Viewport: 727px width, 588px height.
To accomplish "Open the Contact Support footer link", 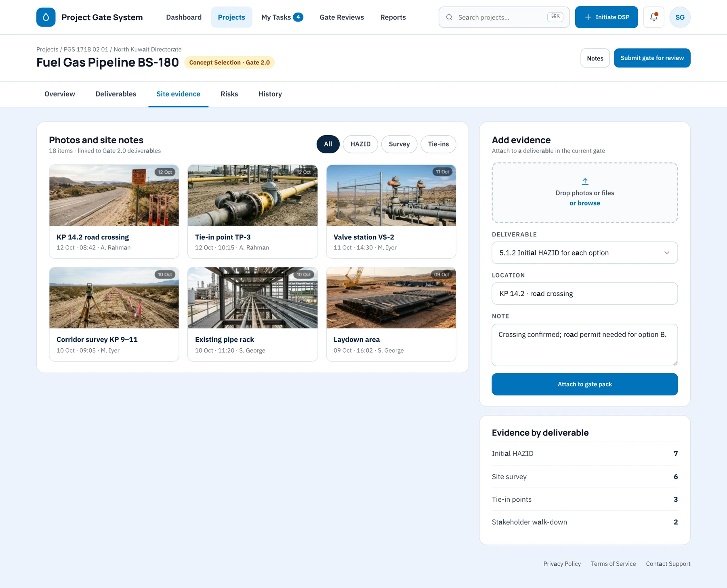I will pyautogui.click(x=668, y=564).
